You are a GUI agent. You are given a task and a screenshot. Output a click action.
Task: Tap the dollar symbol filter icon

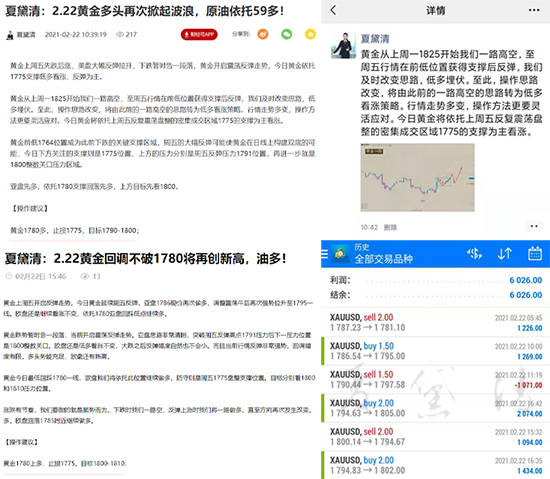474,254
